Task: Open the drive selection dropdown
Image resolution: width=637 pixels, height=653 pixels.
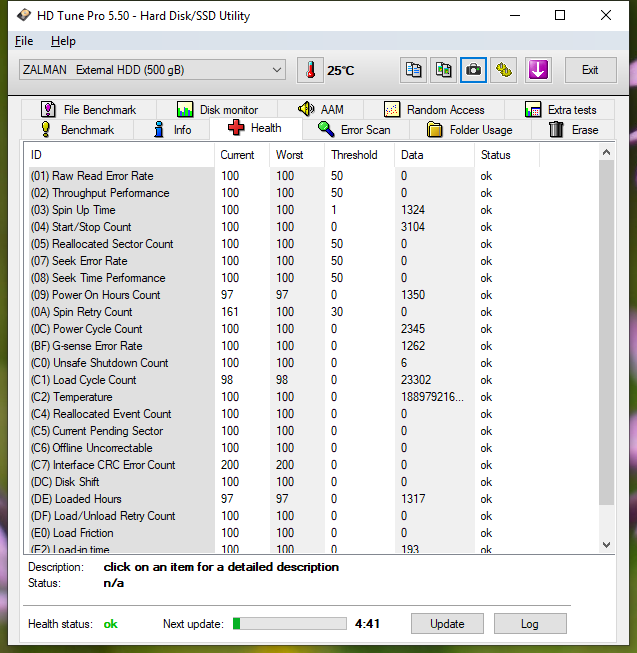Action: 152,70
